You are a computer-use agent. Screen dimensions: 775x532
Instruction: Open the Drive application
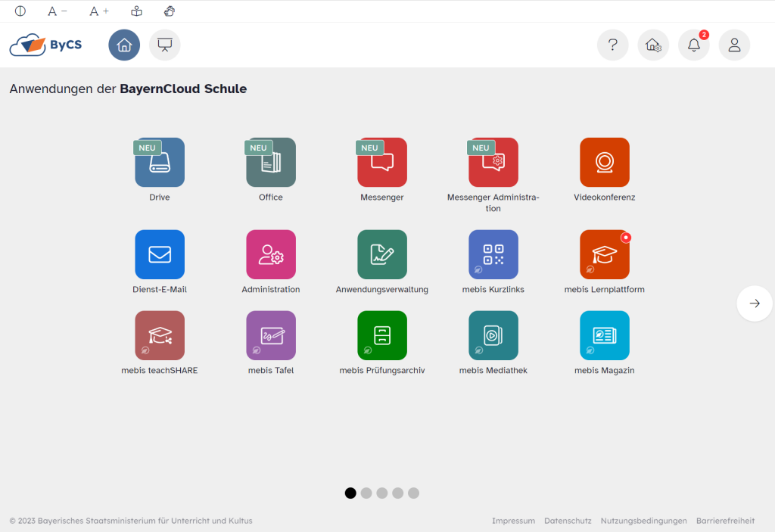click(x=160, y=162)
